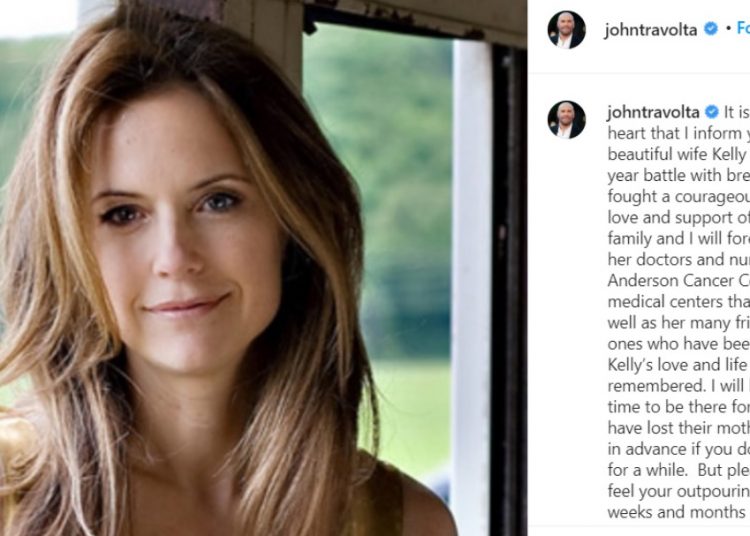Click caption line 'feel your outpouring'
750x536 pixels.
point(679,491)
